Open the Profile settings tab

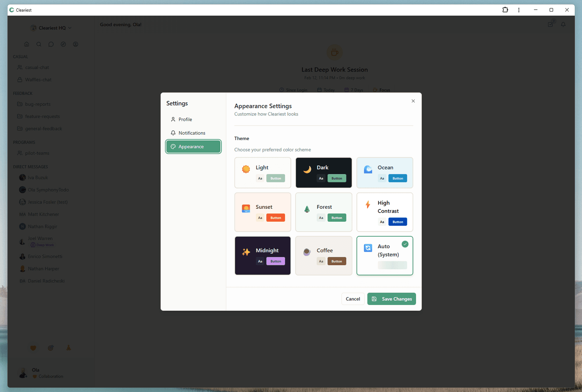(185, 119)
